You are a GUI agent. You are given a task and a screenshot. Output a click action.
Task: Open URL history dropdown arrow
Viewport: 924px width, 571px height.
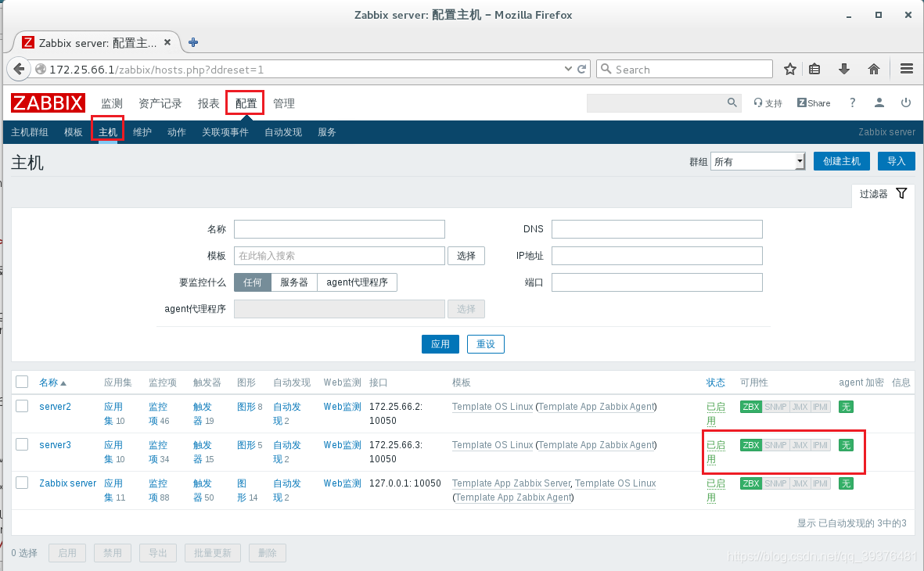pos(568,69)
